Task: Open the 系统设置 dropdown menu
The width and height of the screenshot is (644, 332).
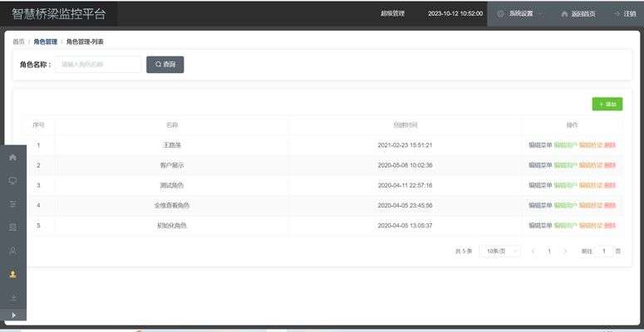Action: pyautogui.click(x=520, y=14)
